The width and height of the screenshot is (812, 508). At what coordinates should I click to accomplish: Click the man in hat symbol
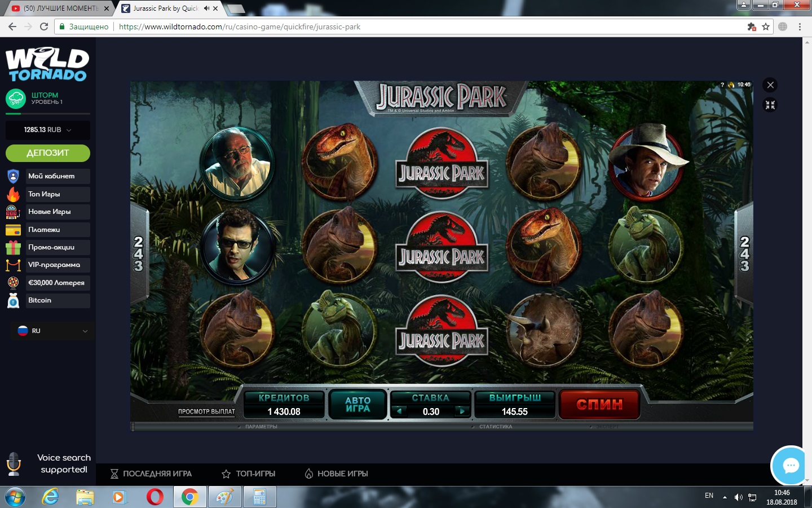click(647, 163)
